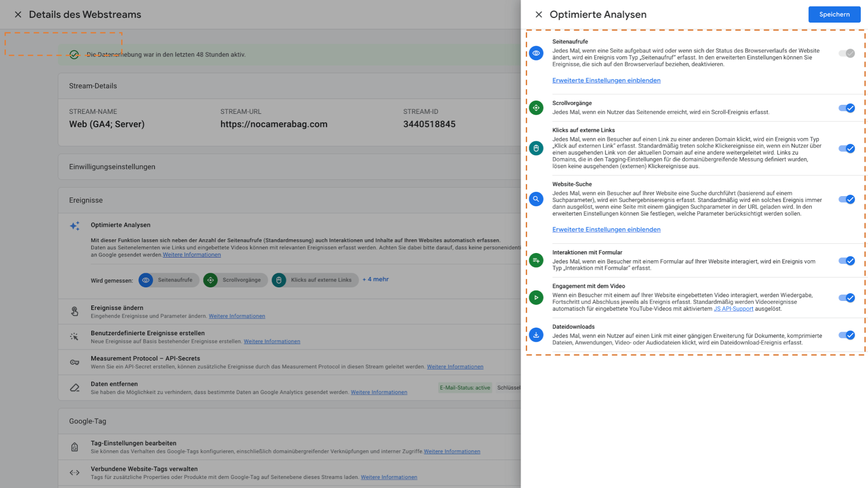Open Tag-Einstellungen bearbeiten entry
868x488 pixels.
pyautogui.click(x=133, y=443)
